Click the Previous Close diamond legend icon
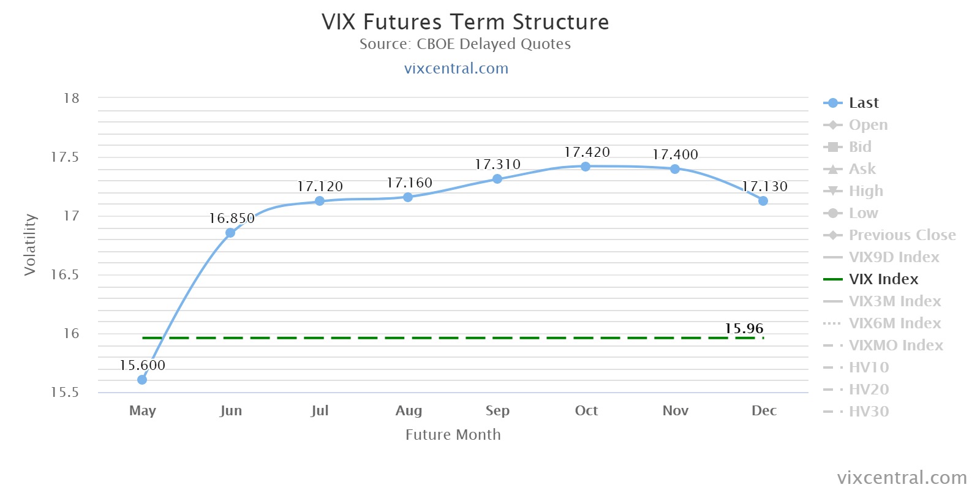This screenshot has height=490, width=980. tap(832, 235)
